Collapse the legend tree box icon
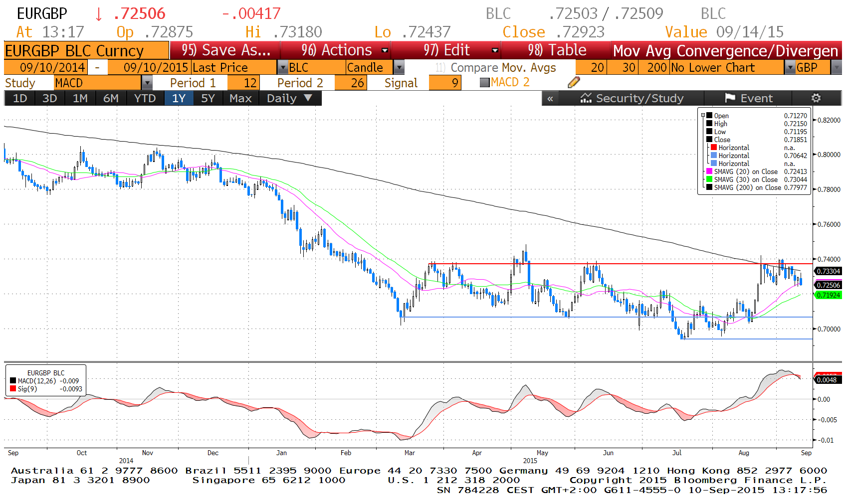The width and height of the screenshot is (846, 504). (x=703, y=115)
